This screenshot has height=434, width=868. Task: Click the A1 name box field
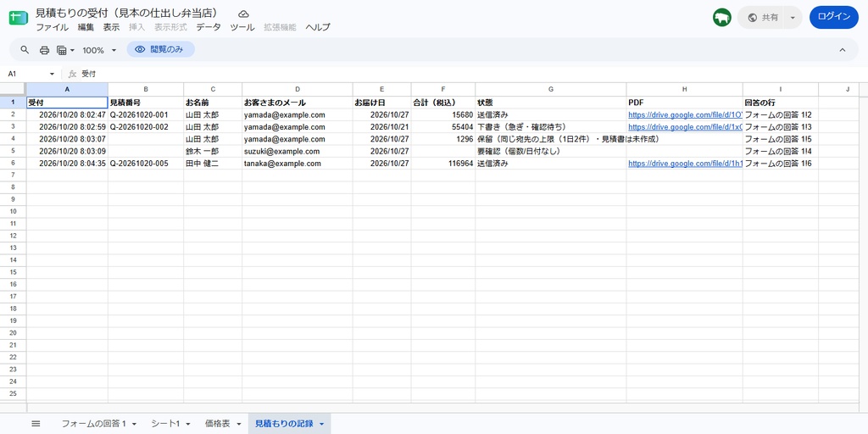point(26,74)
